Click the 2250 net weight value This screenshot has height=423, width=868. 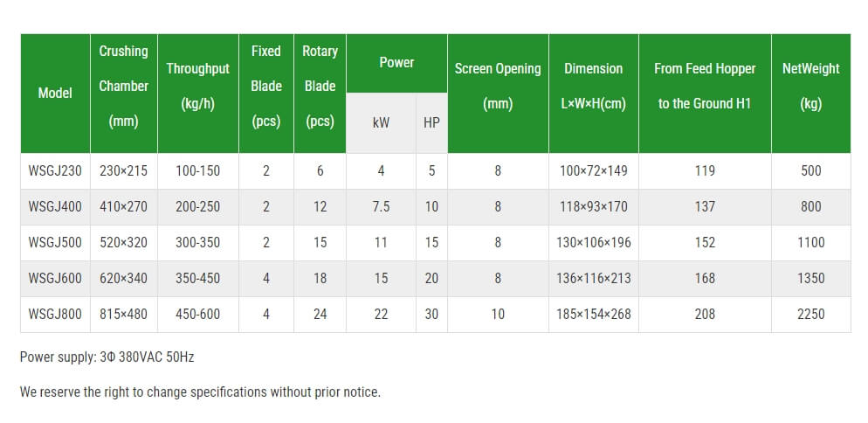tap(811, 314)
